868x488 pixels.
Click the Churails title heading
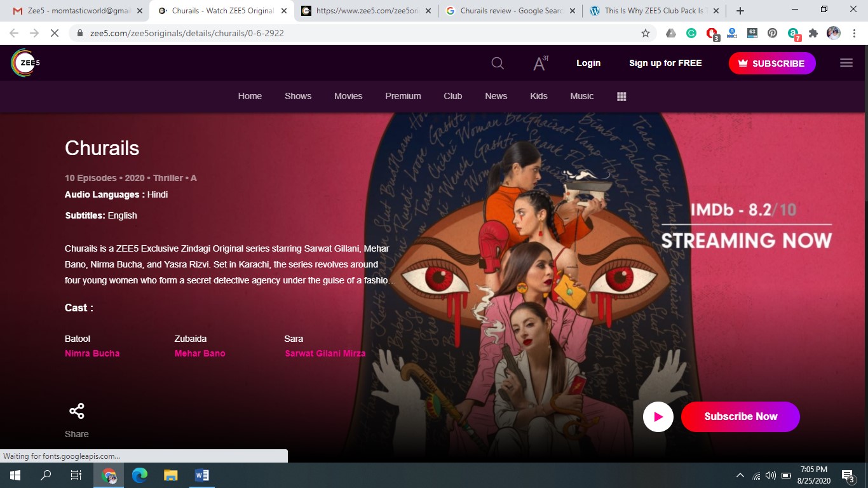click(x=102, y=148)
